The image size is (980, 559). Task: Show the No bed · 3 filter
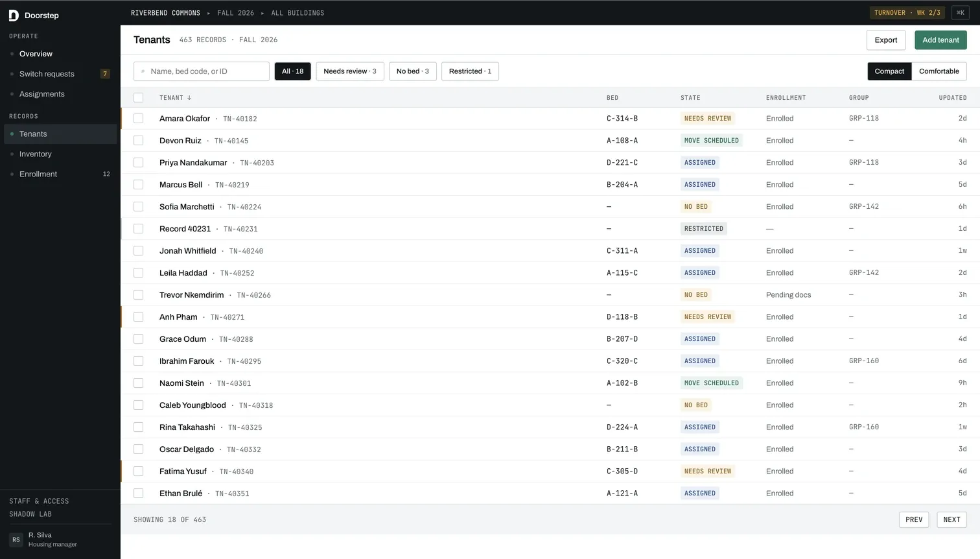413,71
